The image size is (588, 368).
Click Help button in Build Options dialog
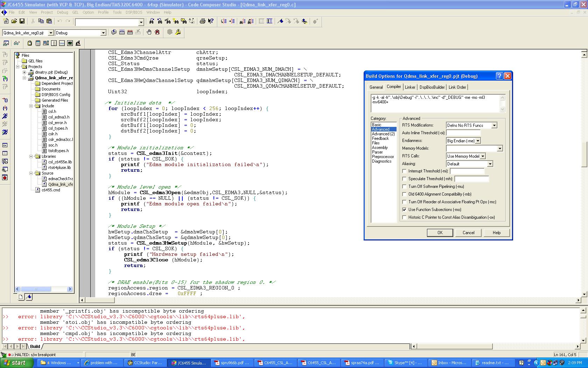point(497,233)
